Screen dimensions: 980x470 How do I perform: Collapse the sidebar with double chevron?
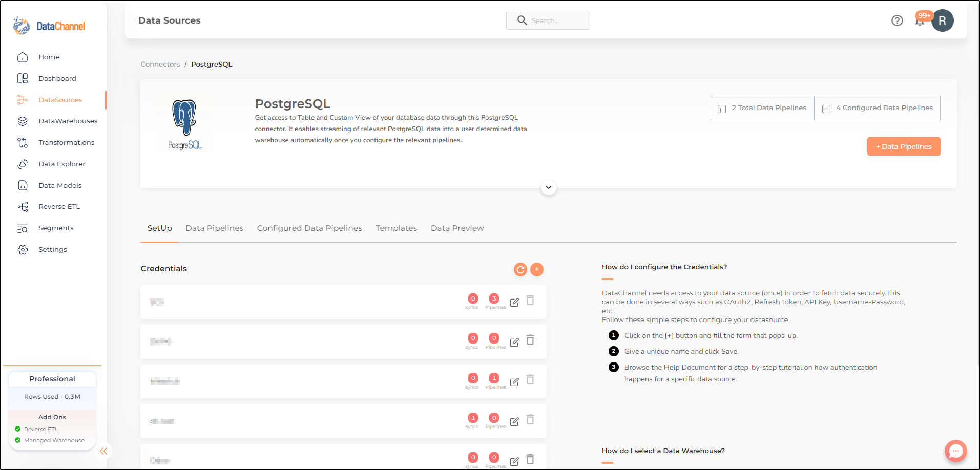103,451
